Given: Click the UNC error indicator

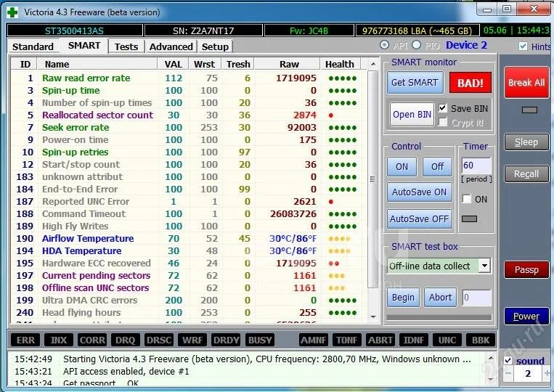Looking at the screenshot, I should coord(447,340).
